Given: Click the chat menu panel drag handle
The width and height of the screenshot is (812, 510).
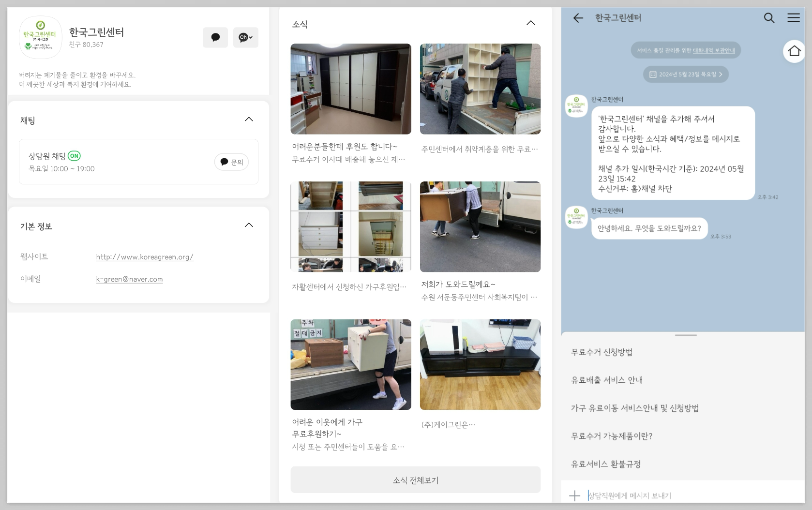Looking at the screenshot, I should (x=686, y=335).
